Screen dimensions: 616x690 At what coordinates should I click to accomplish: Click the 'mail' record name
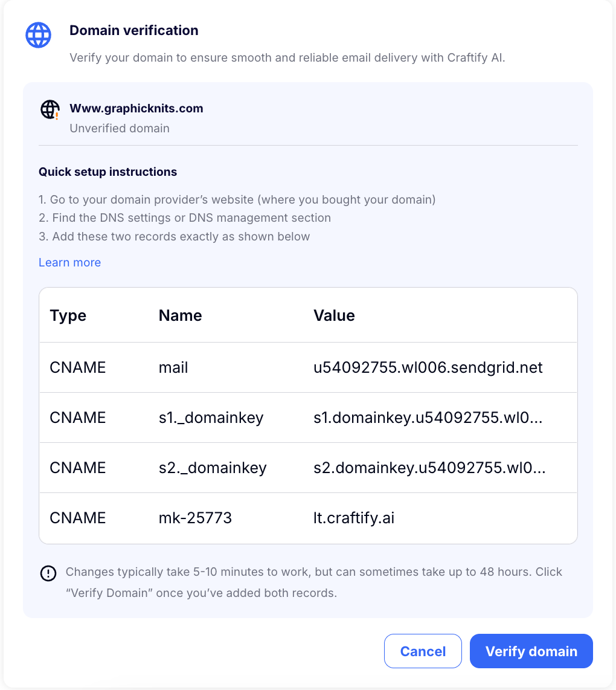click(x=173, y=367)
